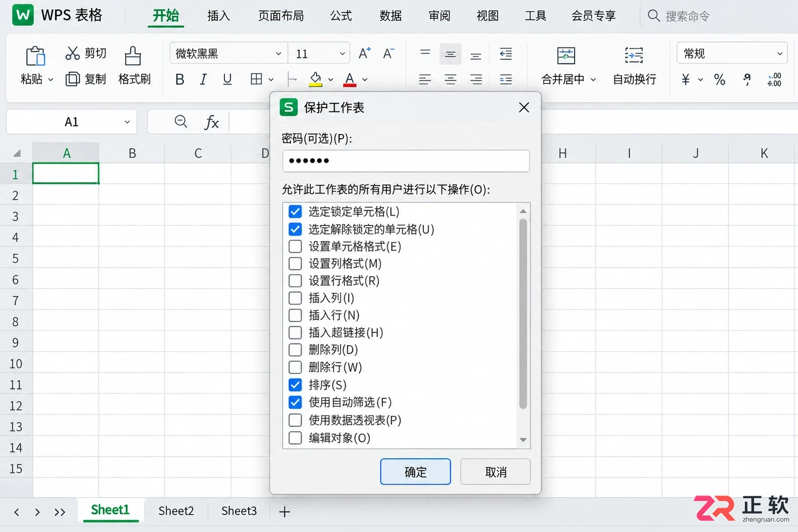Decrease the font size
Image resolution: width=798 pixels, height=532 pixels.
coord(388,54)
